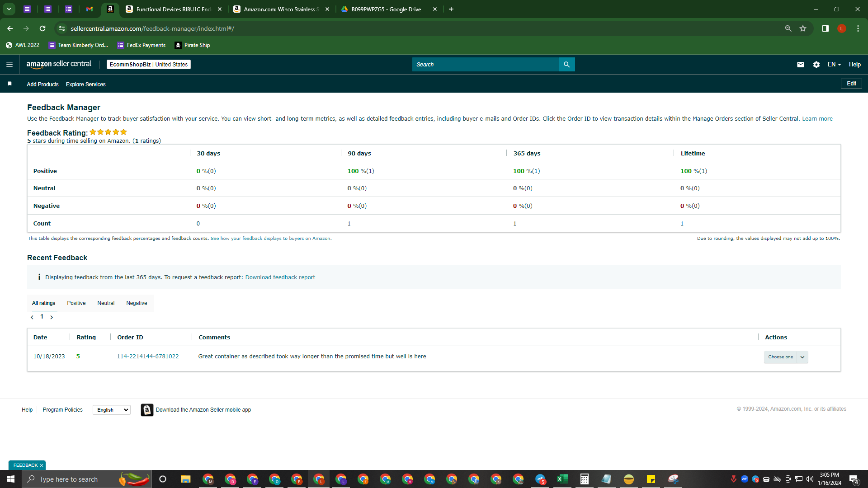This screenshot has height=488, width=868.
Task: Click the browser back arrow
Action: coord(10,28)
